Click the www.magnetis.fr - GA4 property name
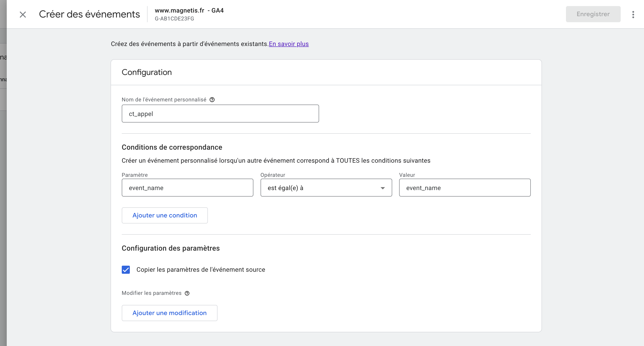 [189, 11]
